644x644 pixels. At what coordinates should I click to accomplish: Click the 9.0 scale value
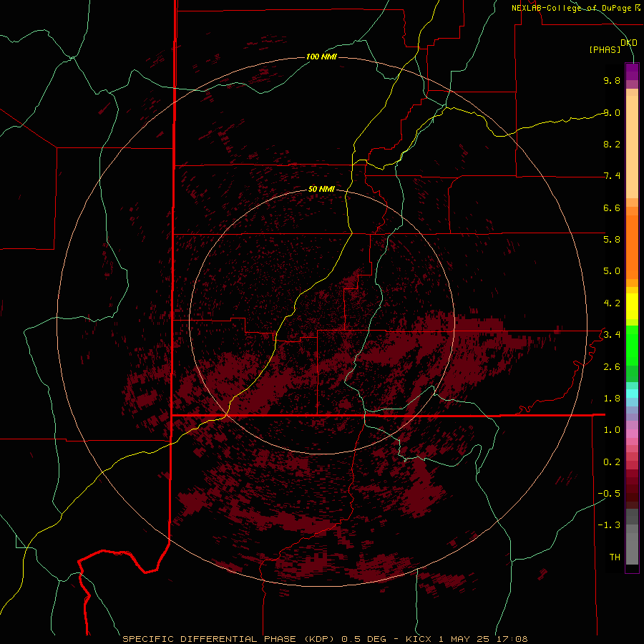point(612,112)
